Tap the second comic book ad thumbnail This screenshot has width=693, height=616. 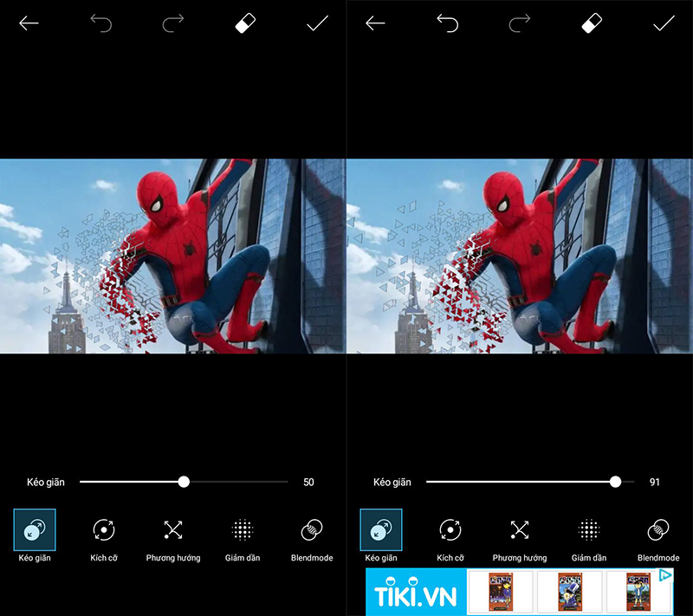pos(570,592)
